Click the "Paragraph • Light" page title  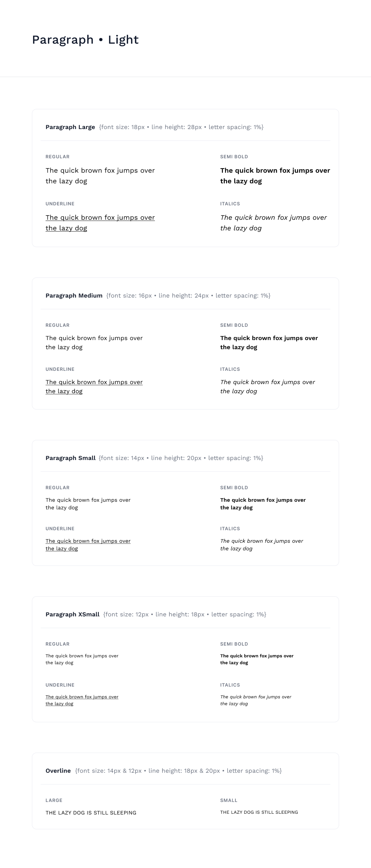(x=85, y=40)
